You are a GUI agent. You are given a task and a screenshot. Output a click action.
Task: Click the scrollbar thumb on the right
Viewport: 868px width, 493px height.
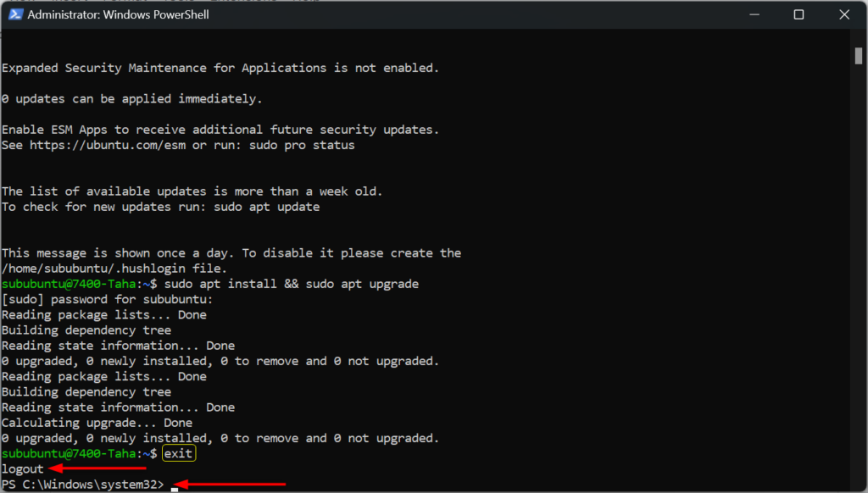859,55
